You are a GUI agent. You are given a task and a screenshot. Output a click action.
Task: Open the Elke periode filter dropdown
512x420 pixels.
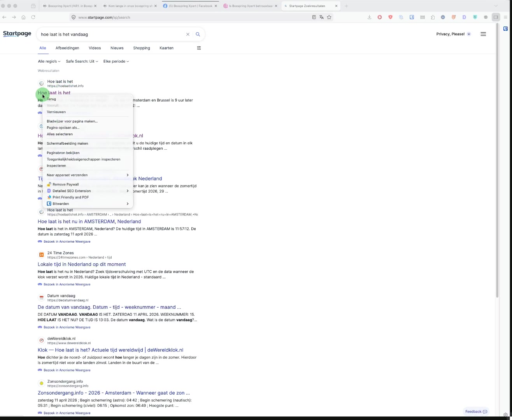point(116,61)
